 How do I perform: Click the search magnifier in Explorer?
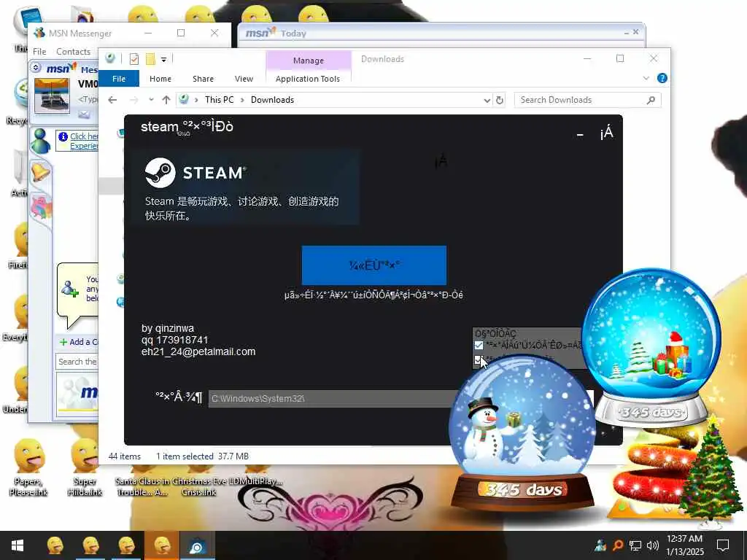(x=651, y=100)
